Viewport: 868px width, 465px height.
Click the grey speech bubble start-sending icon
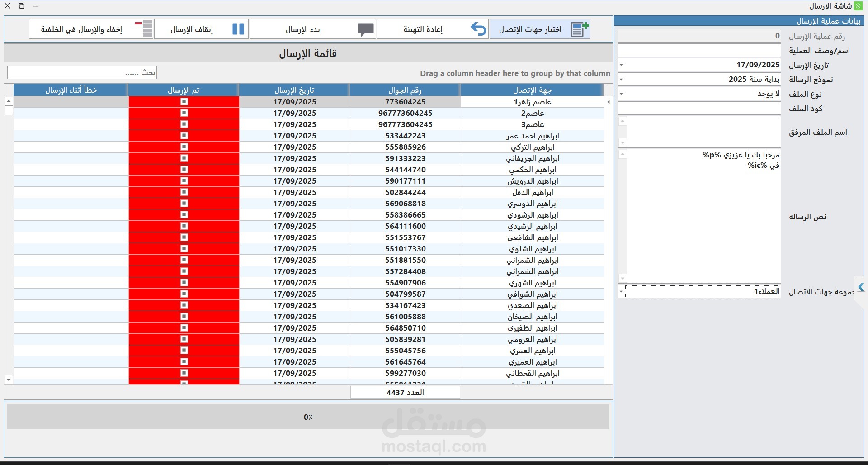[x=365, y=29]
